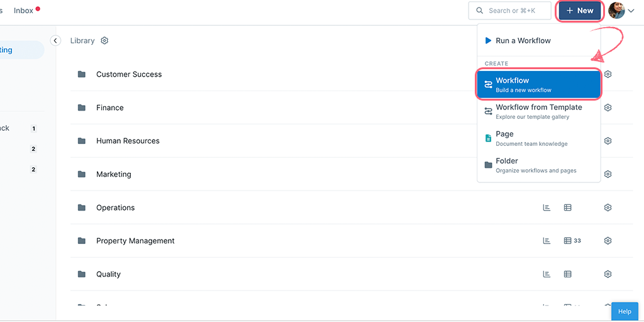Click the Library settings gear icon
Viewport: 644px width, 322px height.
(104, 41)
